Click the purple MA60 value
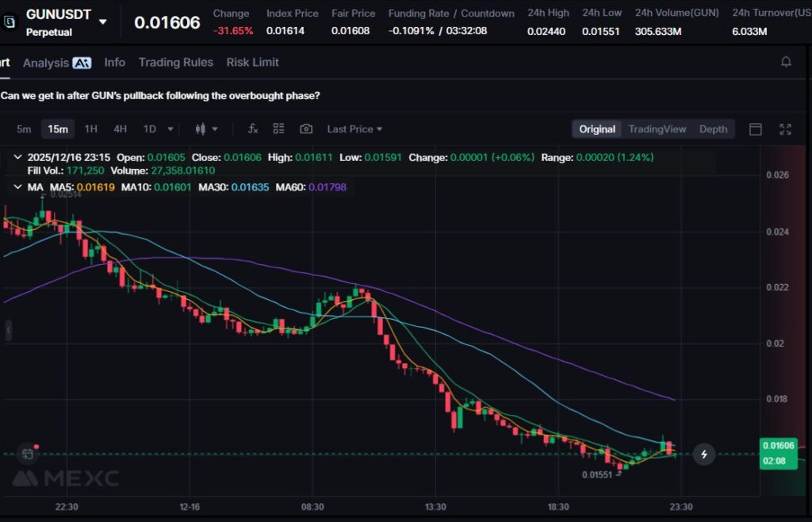The height and width of the screenshot is (522, 812). [327, 187]
